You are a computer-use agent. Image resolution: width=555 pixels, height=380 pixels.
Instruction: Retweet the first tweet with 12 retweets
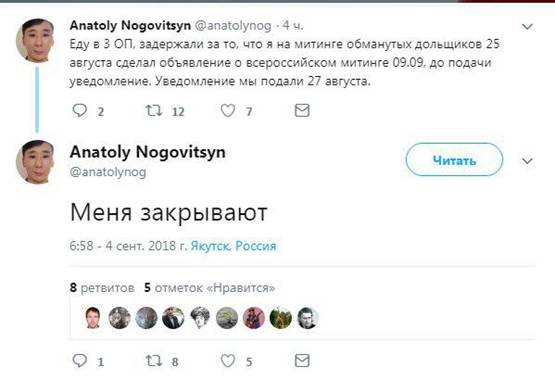coord(154,111)
